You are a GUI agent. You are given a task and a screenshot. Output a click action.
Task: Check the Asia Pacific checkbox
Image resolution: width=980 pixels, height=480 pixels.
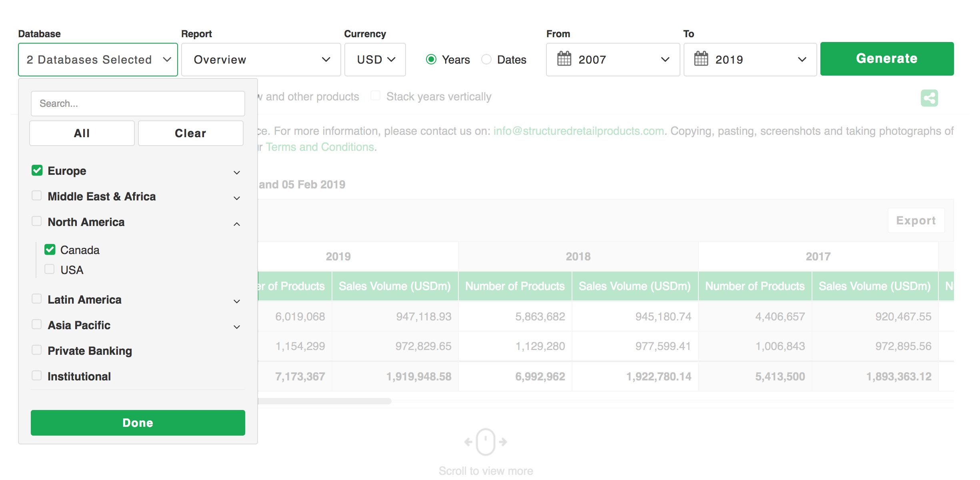click(37, 324)
